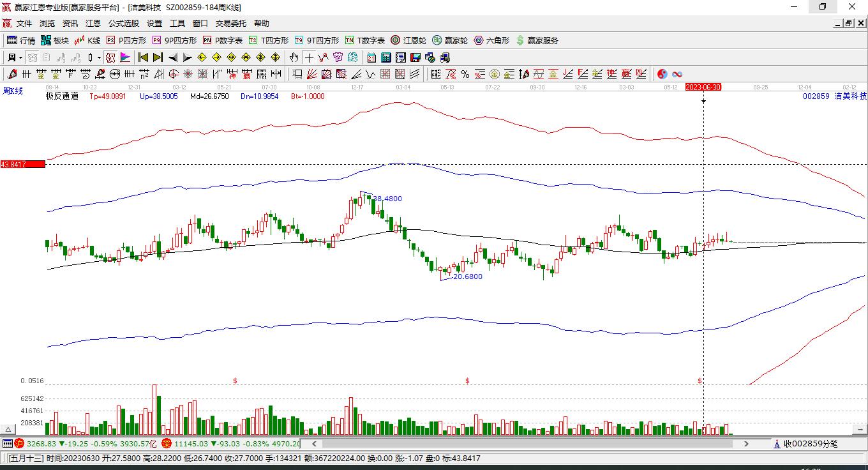Click the 沪 index value 3268.83

[x=41, y=443]
